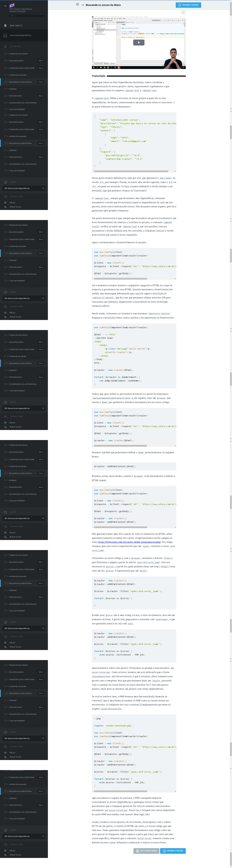Click the top Próxima Atividade button
Image resolution: width=232 pixels, height=868 pixels.
(x=188, y=5)
